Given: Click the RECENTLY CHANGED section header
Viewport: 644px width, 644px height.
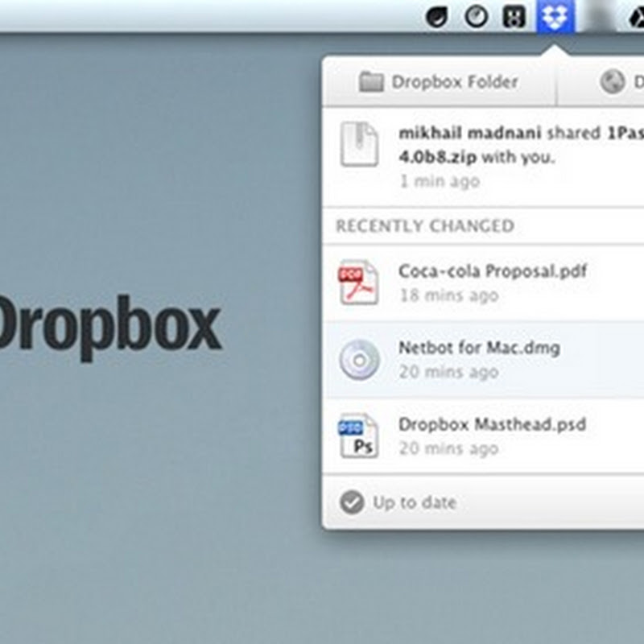Looking at the screenshot, I should 425,226.
